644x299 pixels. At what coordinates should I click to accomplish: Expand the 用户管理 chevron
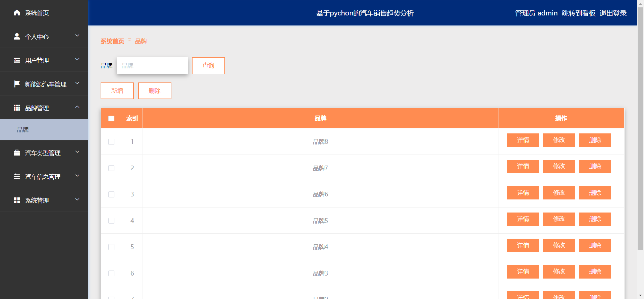77,59
